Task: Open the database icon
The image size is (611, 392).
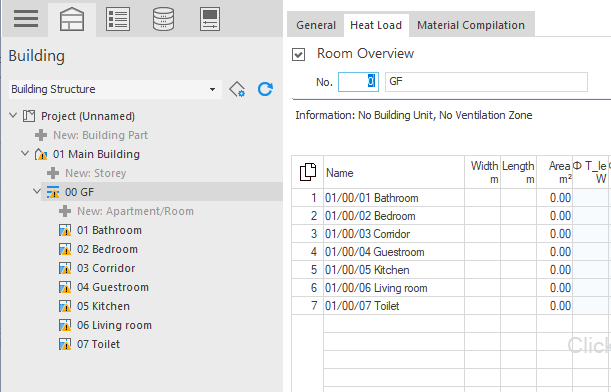Action: (164, 19)
